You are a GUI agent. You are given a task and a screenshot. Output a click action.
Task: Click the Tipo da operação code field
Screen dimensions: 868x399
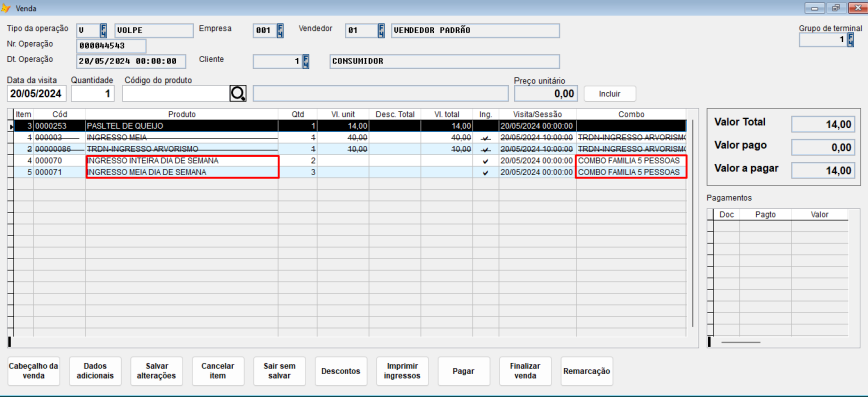click(x=87, y=30)
